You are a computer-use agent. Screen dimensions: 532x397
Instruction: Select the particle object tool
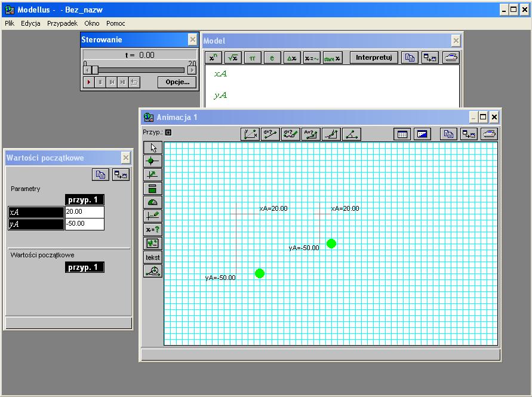[x=153, y=161]
